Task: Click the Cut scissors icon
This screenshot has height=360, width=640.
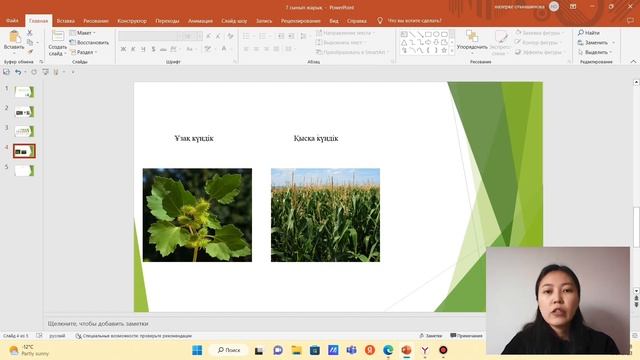Action: [x=29, y=33]
